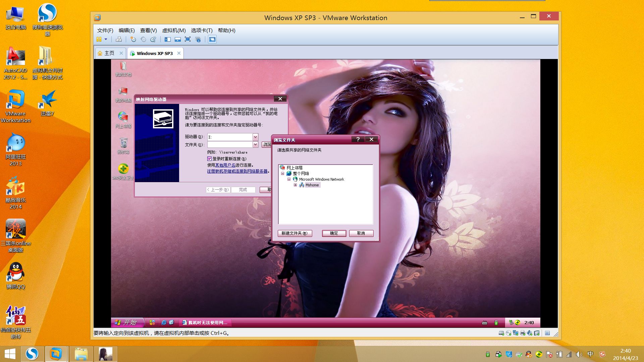Take a snapshot using the clock-star icon
The image size is (644, 362).
tap(133, 40)
